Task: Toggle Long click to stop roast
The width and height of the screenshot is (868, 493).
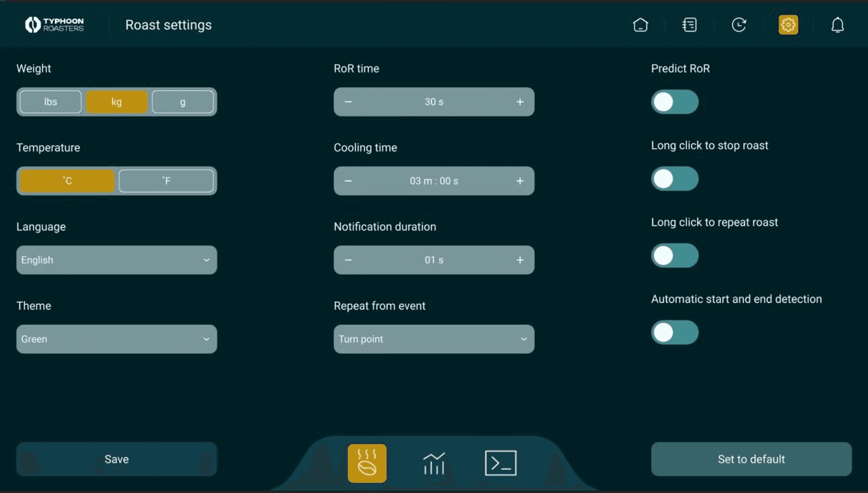Action: [x=674, y=179]
